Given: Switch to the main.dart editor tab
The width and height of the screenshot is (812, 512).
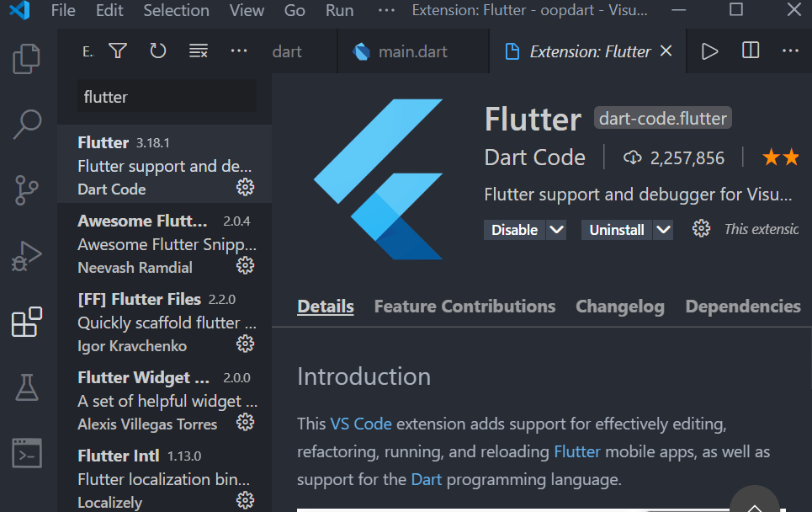Looking at the screenshot, I should (413, 51).
